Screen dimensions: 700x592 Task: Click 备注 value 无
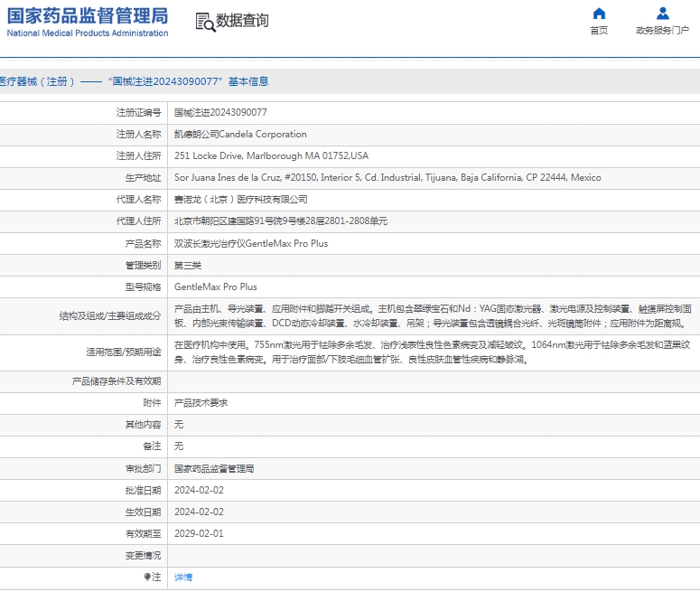(x=179, y=446)
